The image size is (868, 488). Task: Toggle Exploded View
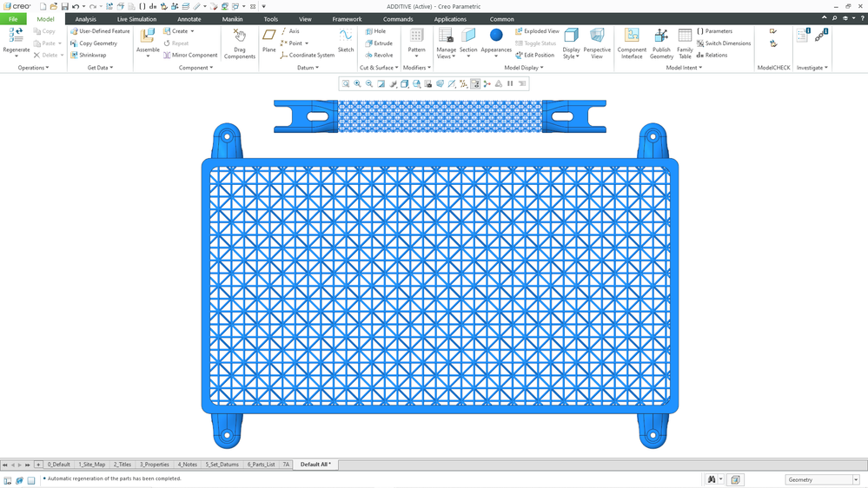tap(537, 31)
